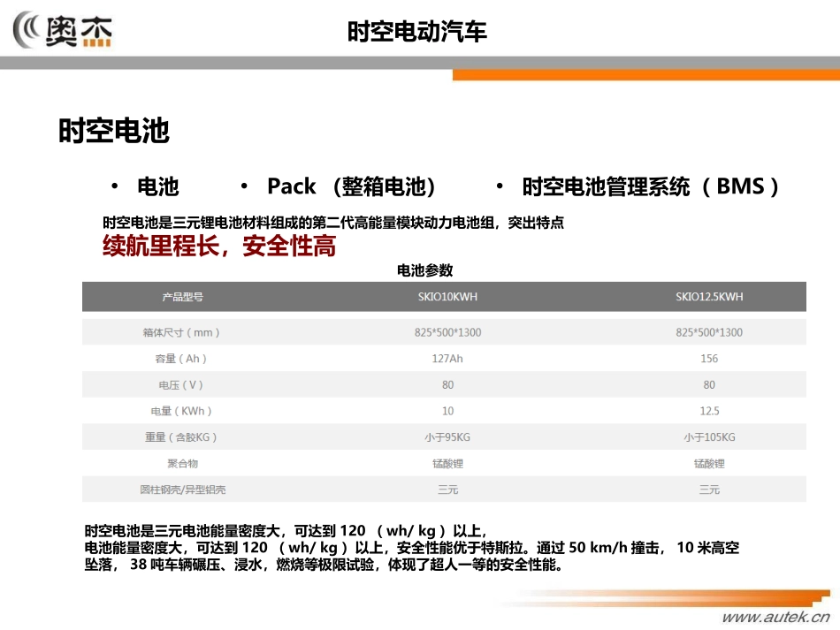Select the row label 电压 (V)
Image resolution: width=840 pixels, height=630 pixels.
181,385
